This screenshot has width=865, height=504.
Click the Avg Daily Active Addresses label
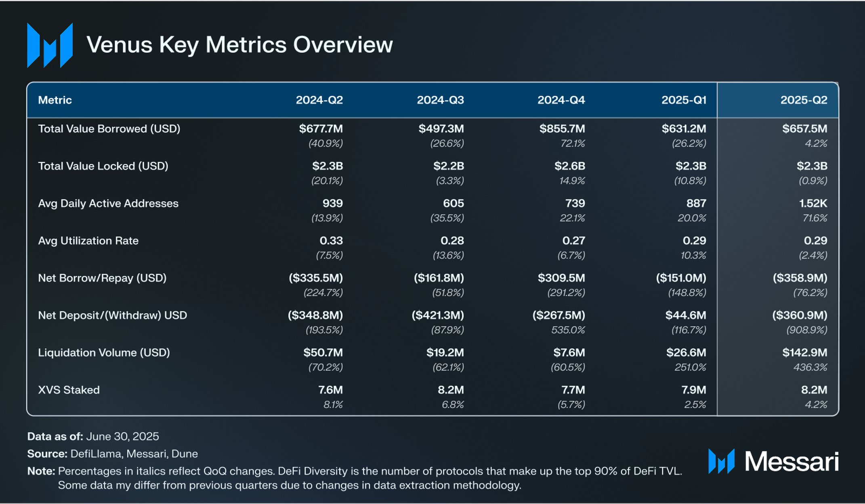[108, 204]
